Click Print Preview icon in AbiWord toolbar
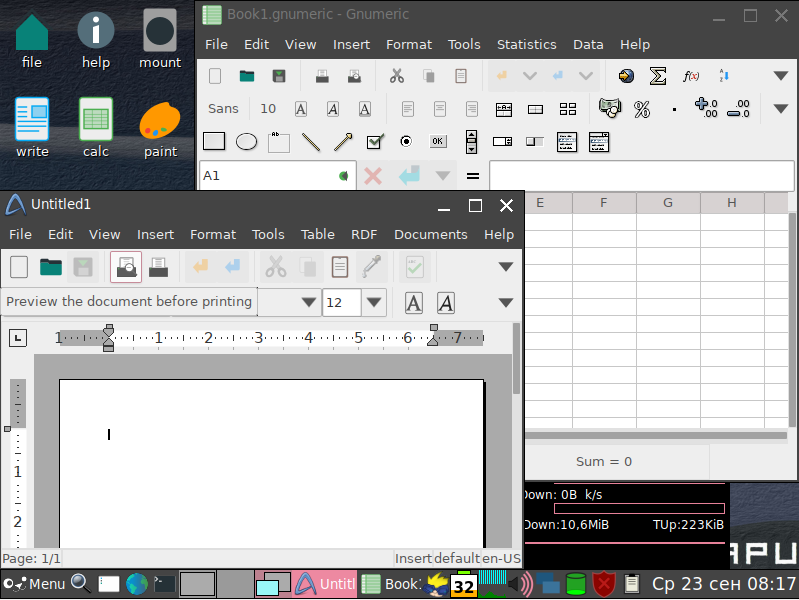The width and height of the screenshot is (799, 600). coord(126,267)
